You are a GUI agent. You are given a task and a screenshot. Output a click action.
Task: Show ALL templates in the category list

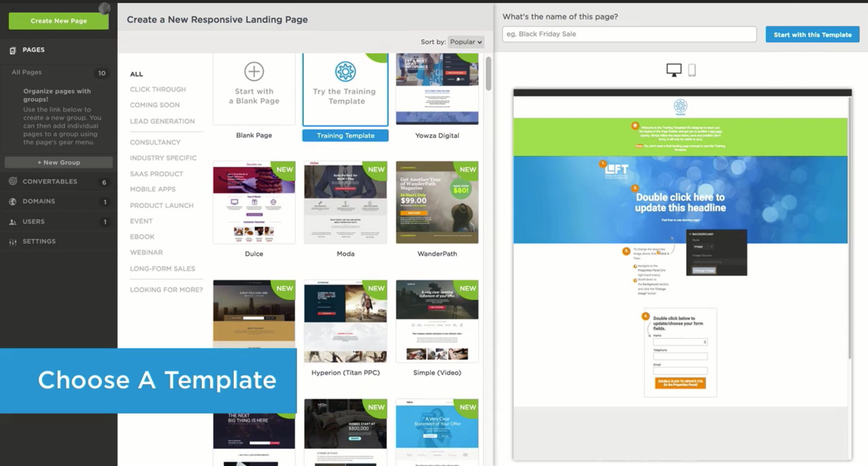tap(136, 74)
